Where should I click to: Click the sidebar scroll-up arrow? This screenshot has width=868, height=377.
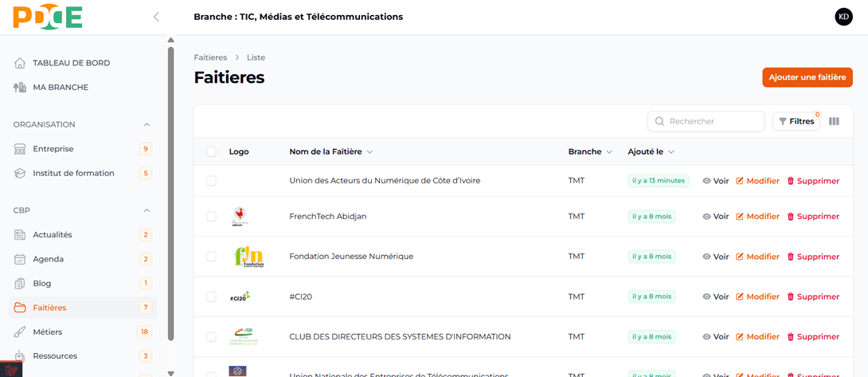(x=171, y=40)
